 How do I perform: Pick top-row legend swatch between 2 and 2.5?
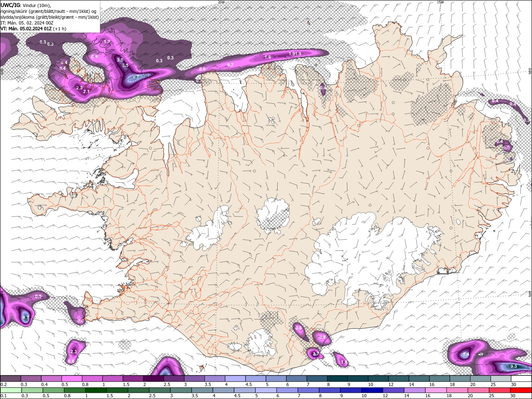coord(153,379)
